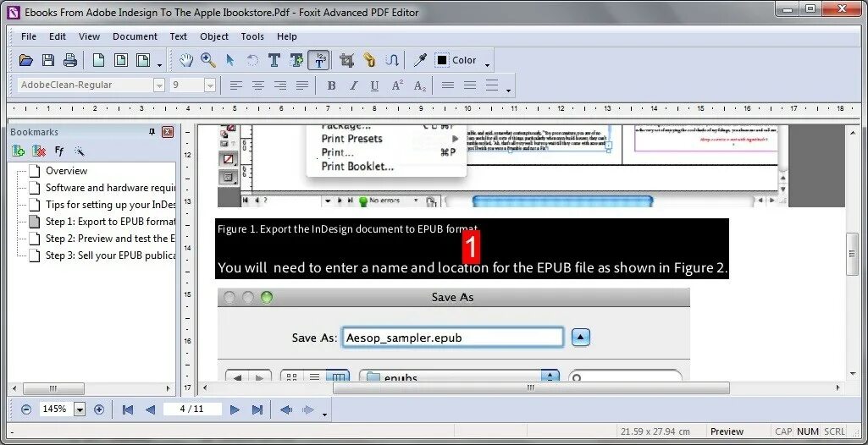The width and height of the screenshot is (868, 445).
Task: Justify text alignment
Action: [302, 85]
